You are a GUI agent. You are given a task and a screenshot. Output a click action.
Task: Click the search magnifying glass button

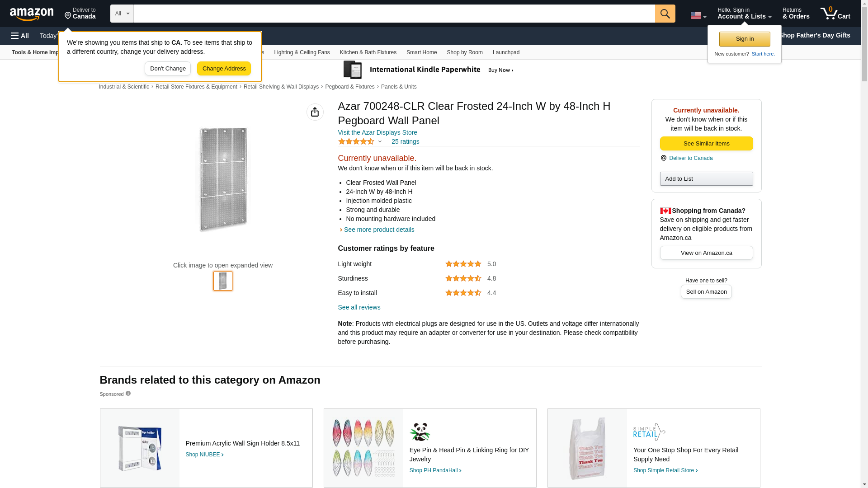coord(665,14)
